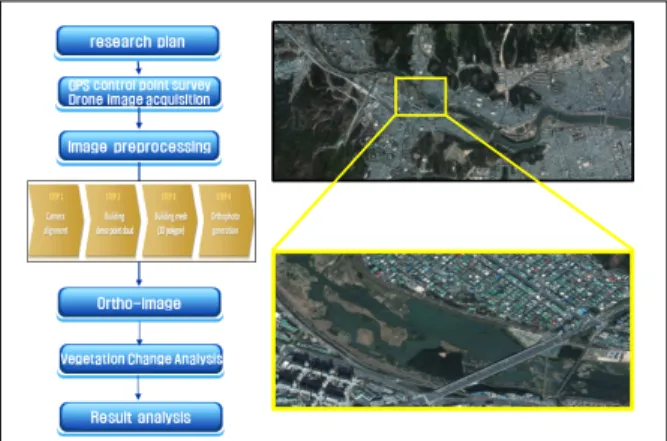Click the "Vegetation Change Analysis" box
This screenshot has width=667, height=441.
click(140, 360)
